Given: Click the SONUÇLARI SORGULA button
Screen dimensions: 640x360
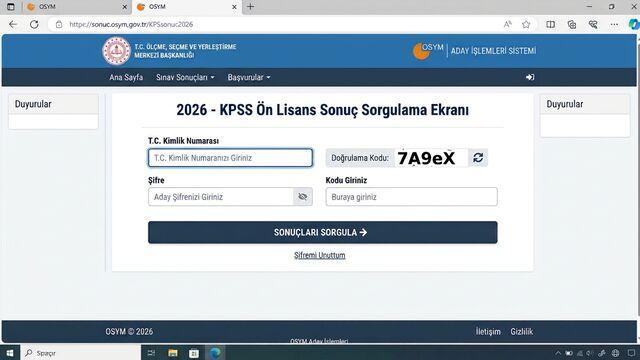Looking at the screenshot, I should click(x=322, y=232).
